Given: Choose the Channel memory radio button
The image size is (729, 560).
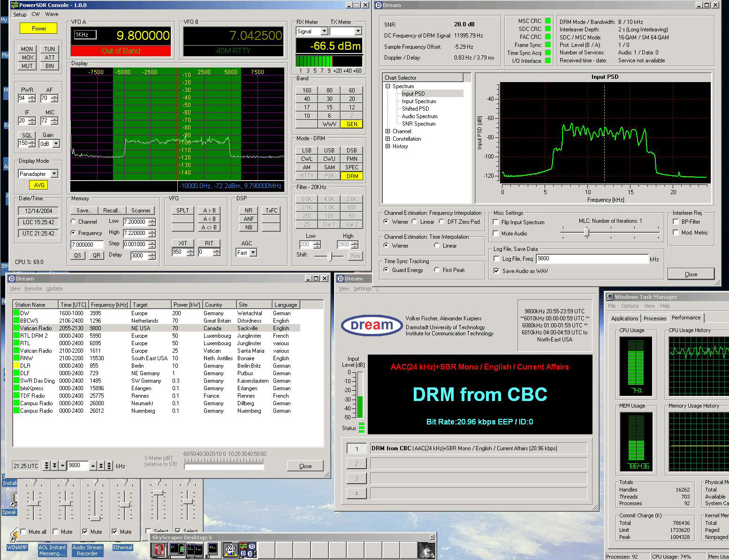Looking at the screenshot, I should coord(73,222).
